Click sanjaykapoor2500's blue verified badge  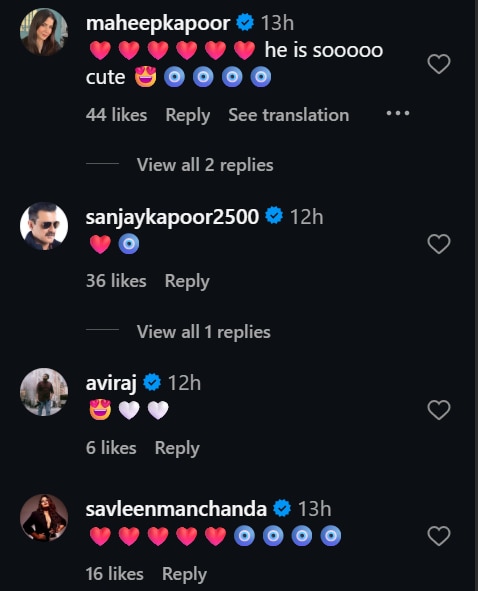(x=274, y=216)
